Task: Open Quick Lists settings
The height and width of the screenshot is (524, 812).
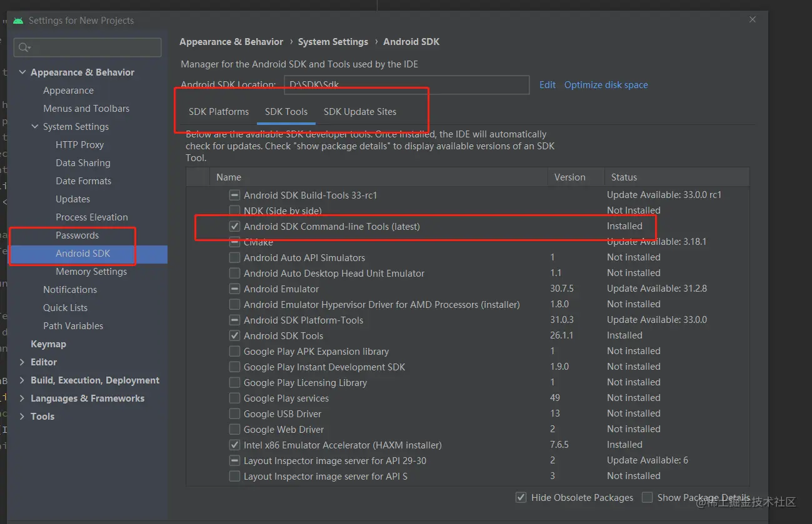Action: point(65,308)
